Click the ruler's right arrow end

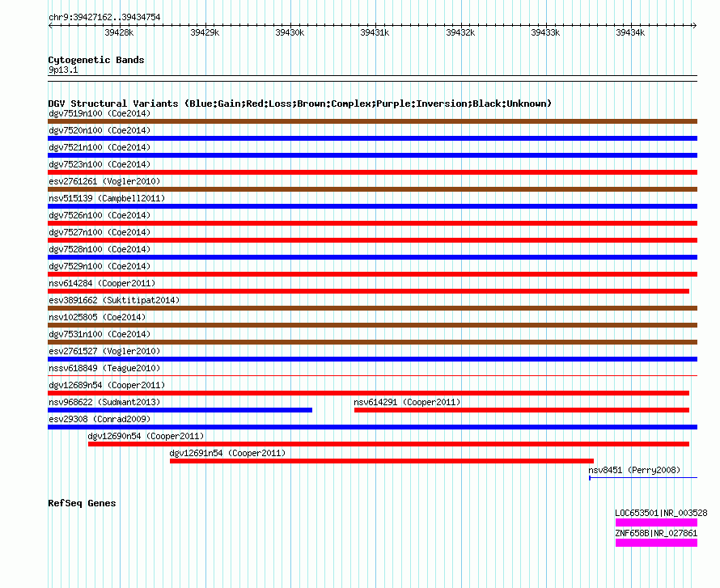click(695, 25)
